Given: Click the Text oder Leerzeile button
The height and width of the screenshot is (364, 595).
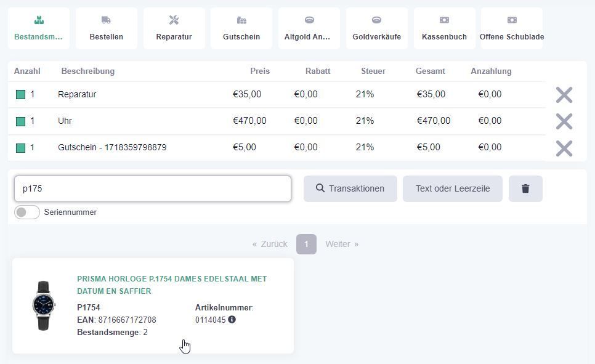Looking at the screenshot, I should (453, 188).
